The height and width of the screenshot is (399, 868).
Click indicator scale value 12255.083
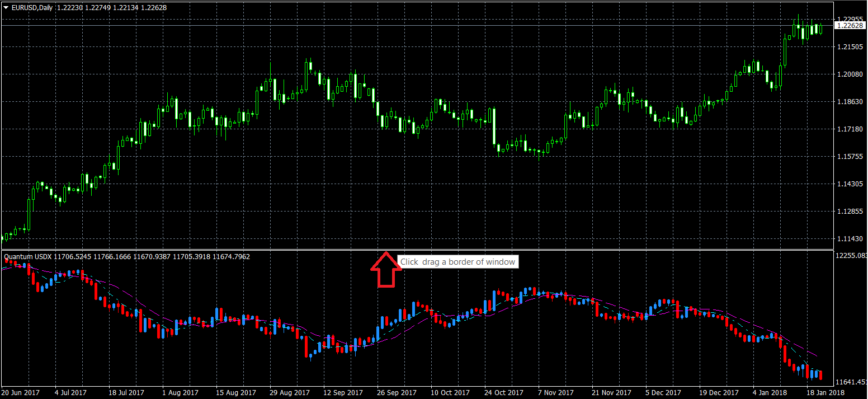point(851,255)
